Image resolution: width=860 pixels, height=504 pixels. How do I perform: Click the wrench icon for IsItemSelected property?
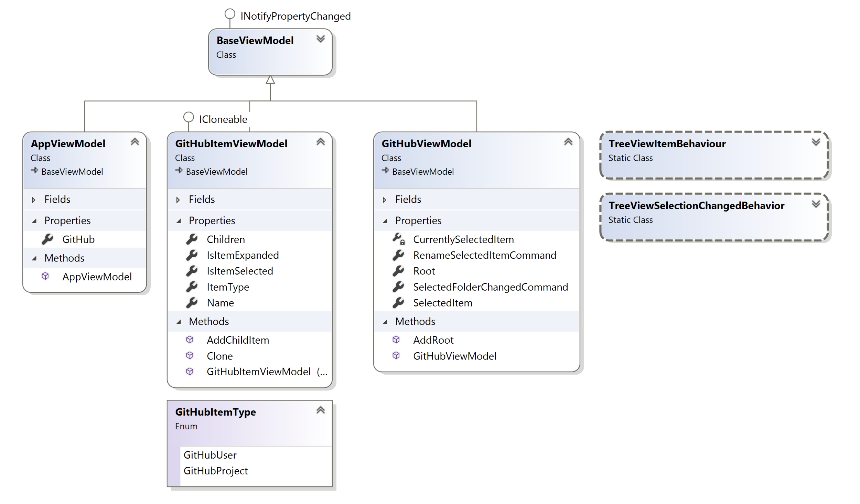(192, 271)
